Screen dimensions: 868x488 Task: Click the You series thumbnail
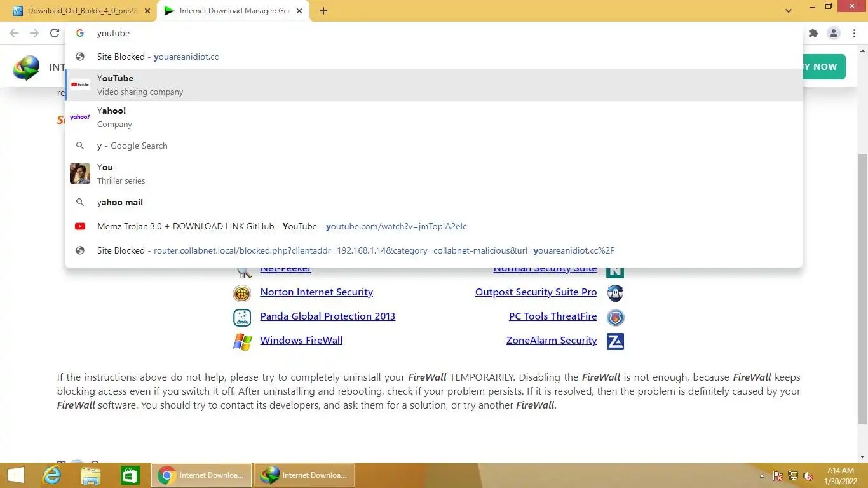[80, 173]
